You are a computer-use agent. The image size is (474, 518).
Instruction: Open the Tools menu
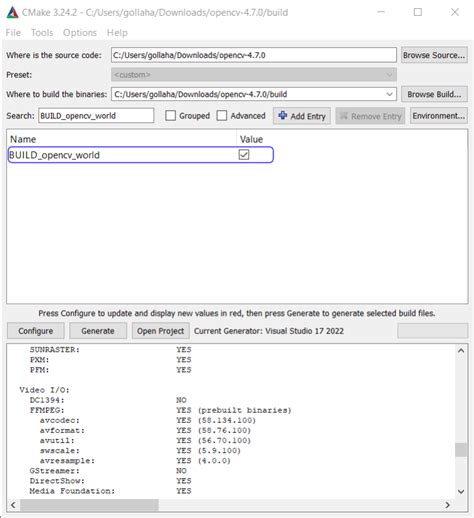(42, 33)
